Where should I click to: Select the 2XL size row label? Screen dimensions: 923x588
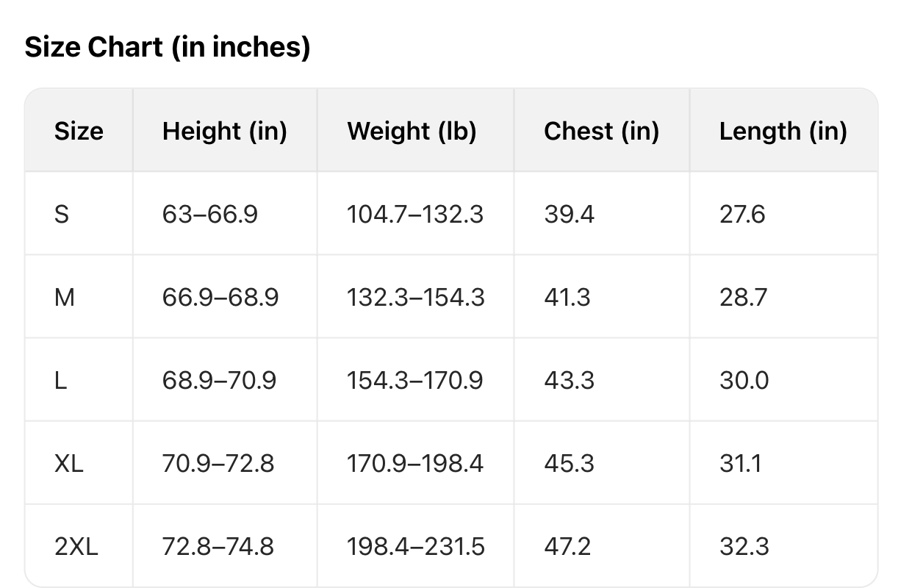tap(76, 547)
